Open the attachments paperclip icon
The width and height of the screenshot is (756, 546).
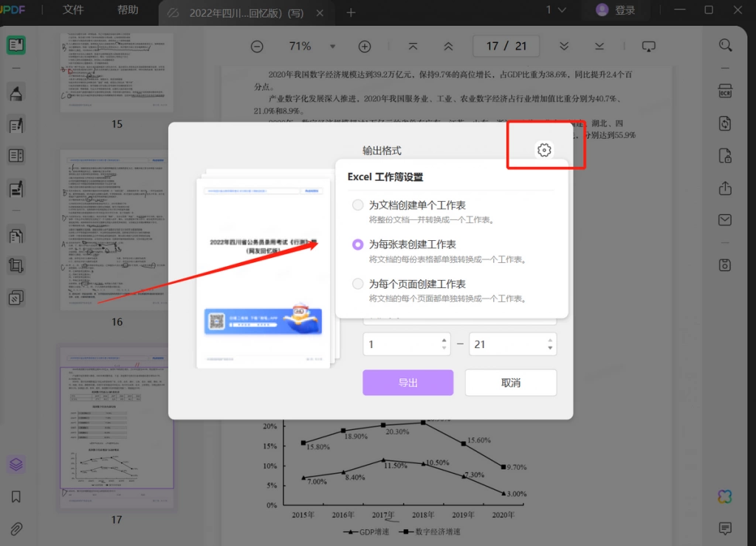16,528
